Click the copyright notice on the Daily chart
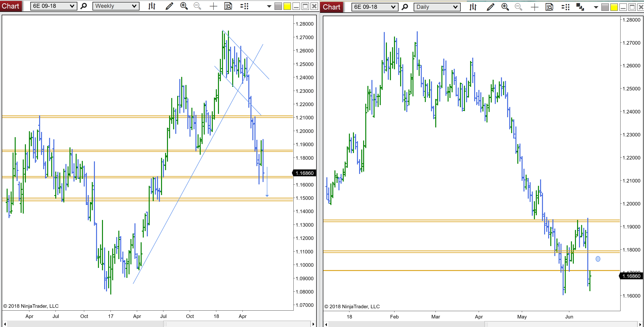 click(x=352, y=307)
